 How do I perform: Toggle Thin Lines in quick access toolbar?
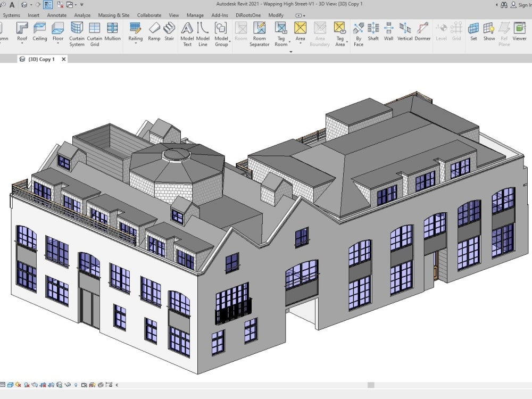(48, 5)
